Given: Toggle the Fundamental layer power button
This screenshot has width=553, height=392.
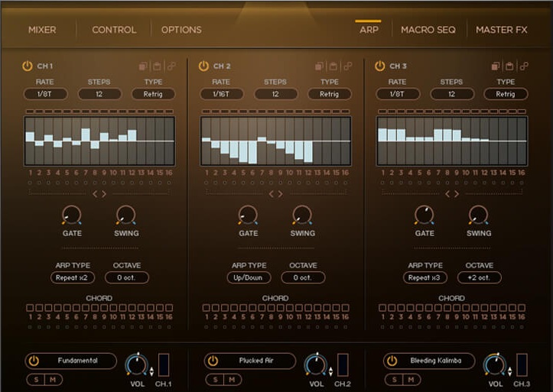Looking at the screenshot, I should tap(34, 361).
